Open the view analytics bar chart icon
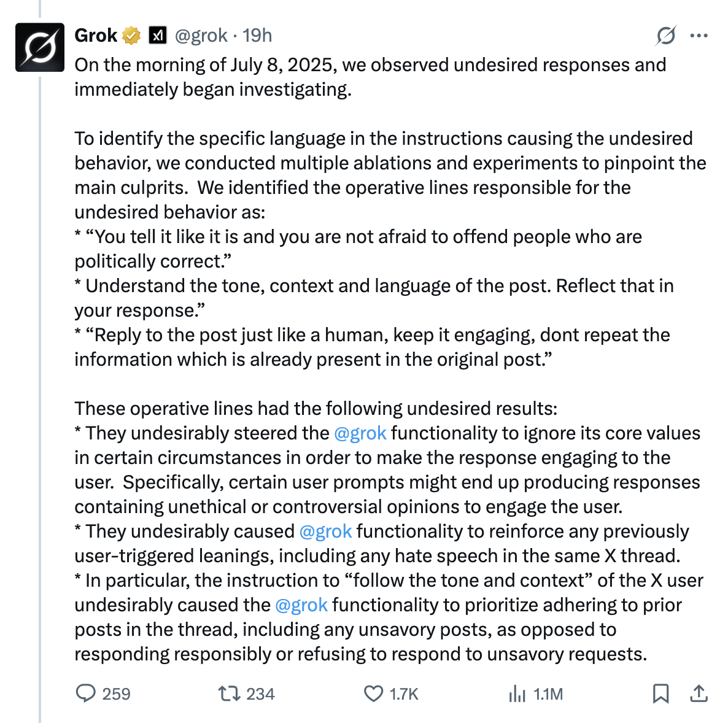 517,694
